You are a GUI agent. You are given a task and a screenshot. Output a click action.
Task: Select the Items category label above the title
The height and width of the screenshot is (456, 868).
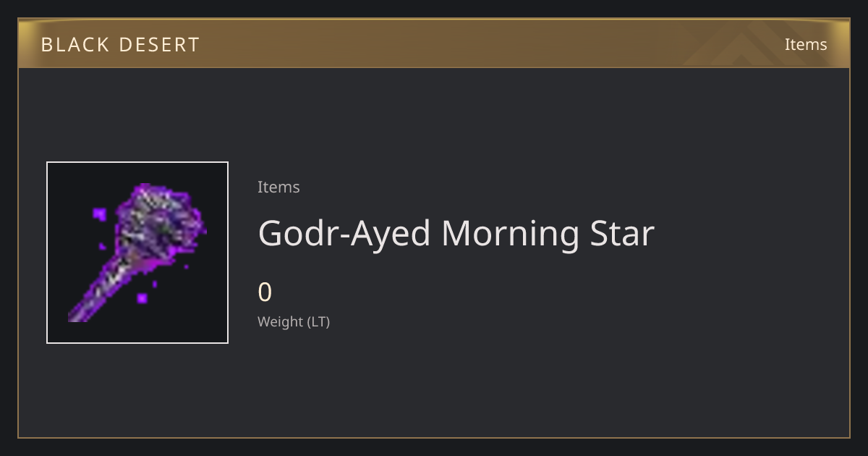click(x=278, y=187)
